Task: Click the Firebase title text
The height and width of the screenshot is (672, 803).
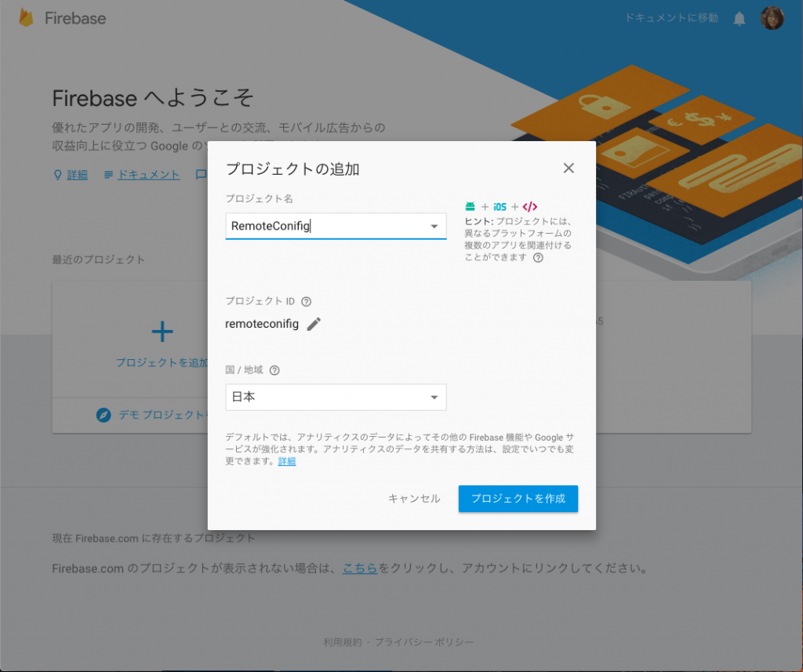Action: coord(75,19)
